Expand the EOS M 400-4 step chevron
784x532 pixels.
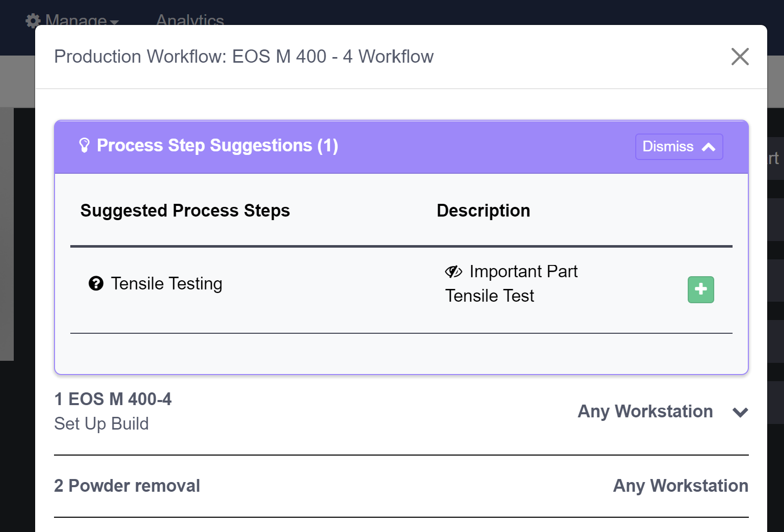pyautogui.click(x=740, y=412)
